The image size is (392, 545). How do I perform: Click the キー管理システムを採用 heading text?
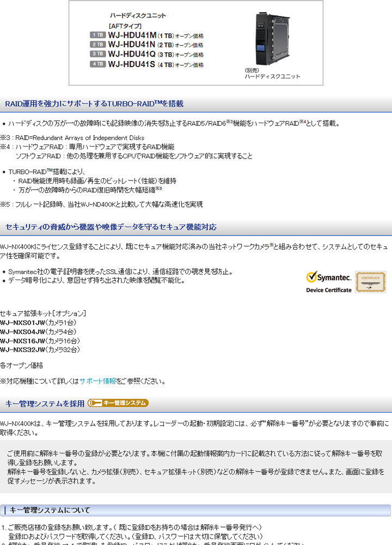pyautogui.click(x=45, y=403)
